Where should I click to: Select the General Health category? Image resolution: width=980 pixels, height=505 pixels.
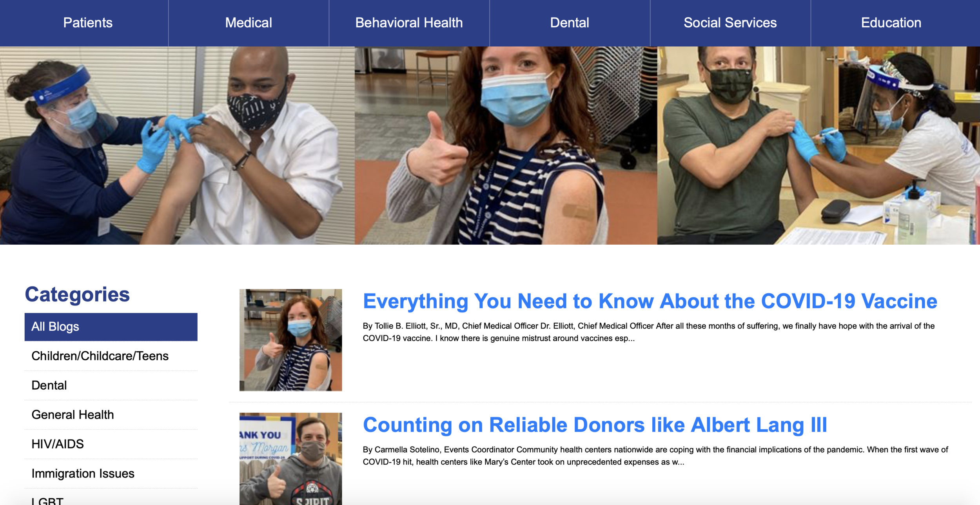pos(73,414)
